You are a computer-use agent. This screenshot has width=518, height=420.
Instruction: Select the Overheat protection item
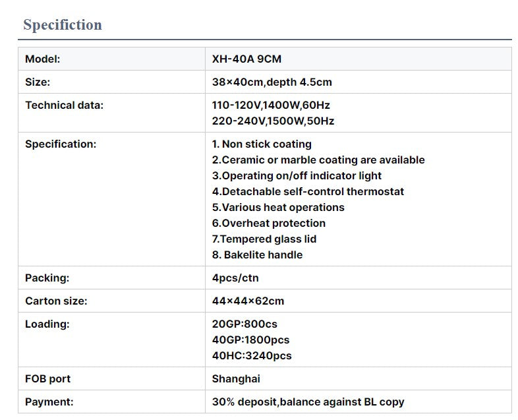click(x=269, y=224)
